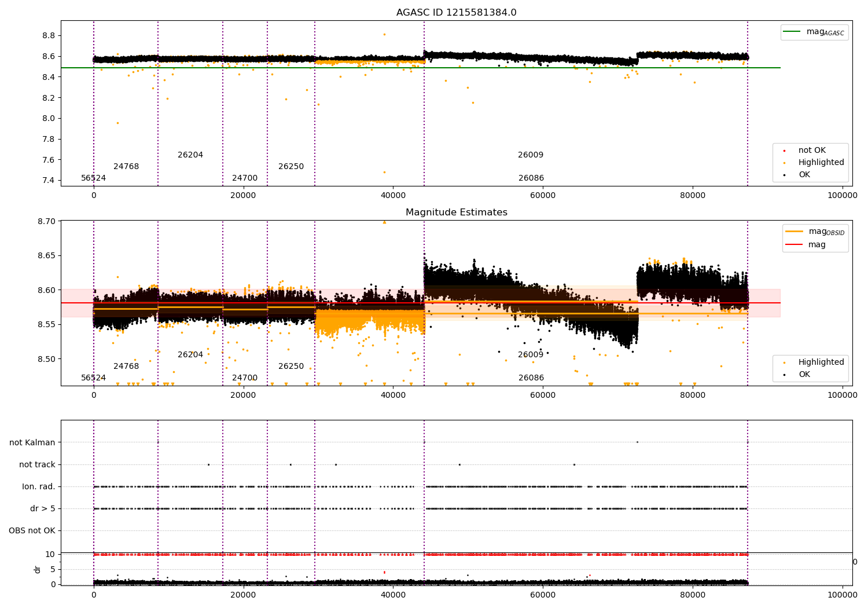Click y-axis tick '8.0' in the AGASC ID plot
This screenshot has height=608, width=868.
click(49, 119)
